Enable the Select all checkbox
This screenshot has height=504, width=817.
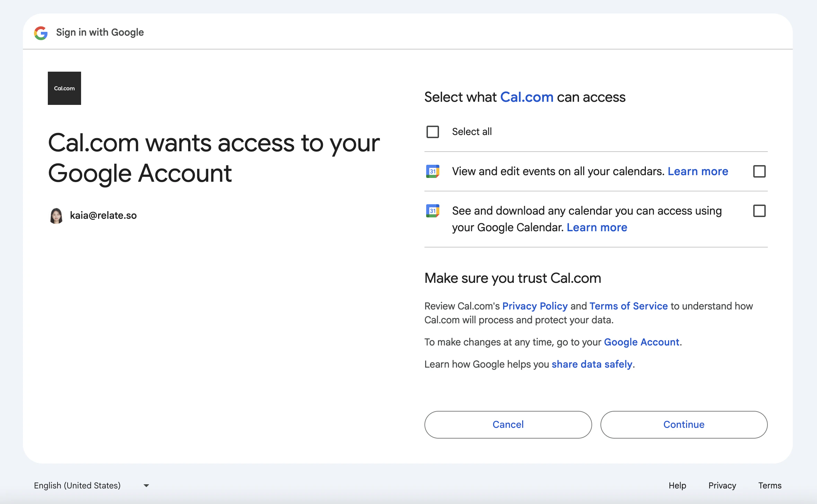coord(432,132)
